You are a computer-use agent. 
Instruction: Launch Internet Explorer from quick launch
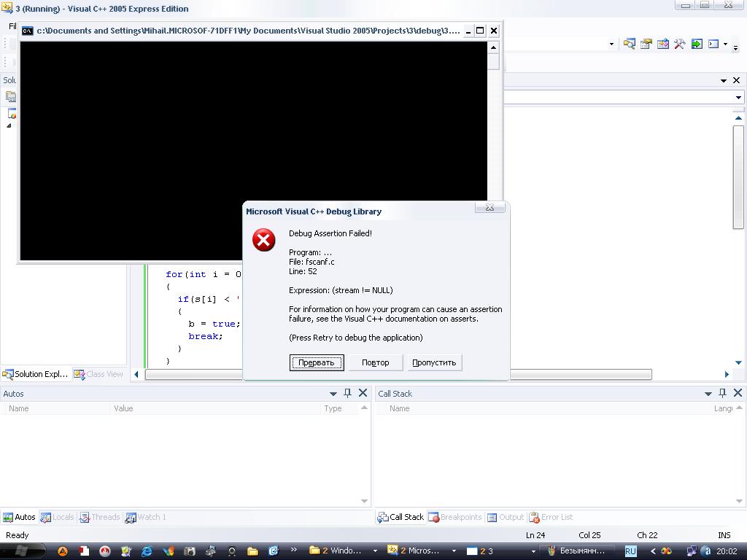(147, 551)
